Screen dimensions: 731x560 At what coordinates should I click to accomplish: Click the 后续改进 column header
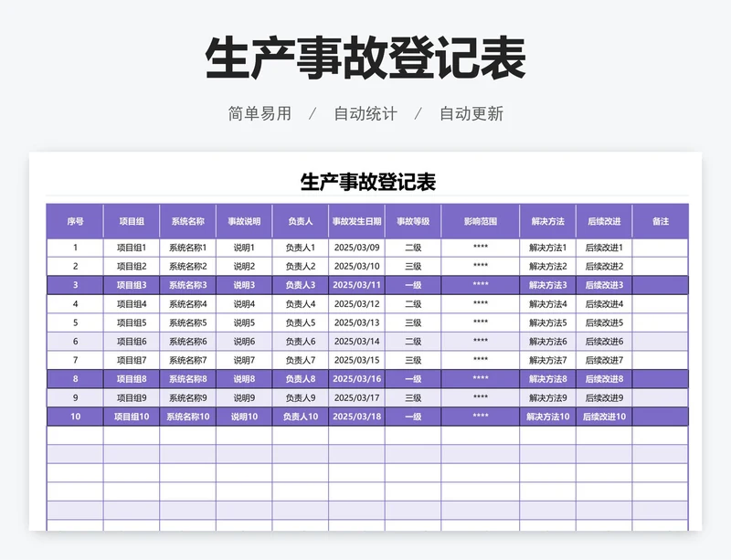click(604, 221)
